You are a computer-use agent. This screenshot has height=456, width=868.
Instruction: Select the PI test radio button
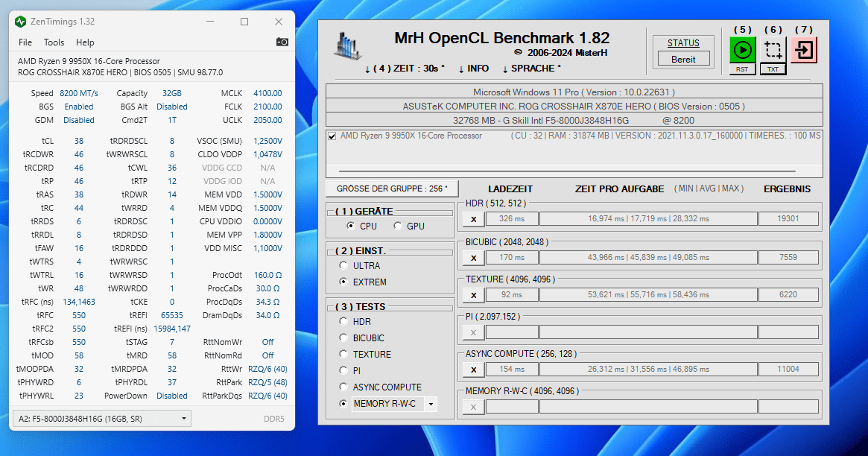tap(343, 371)
